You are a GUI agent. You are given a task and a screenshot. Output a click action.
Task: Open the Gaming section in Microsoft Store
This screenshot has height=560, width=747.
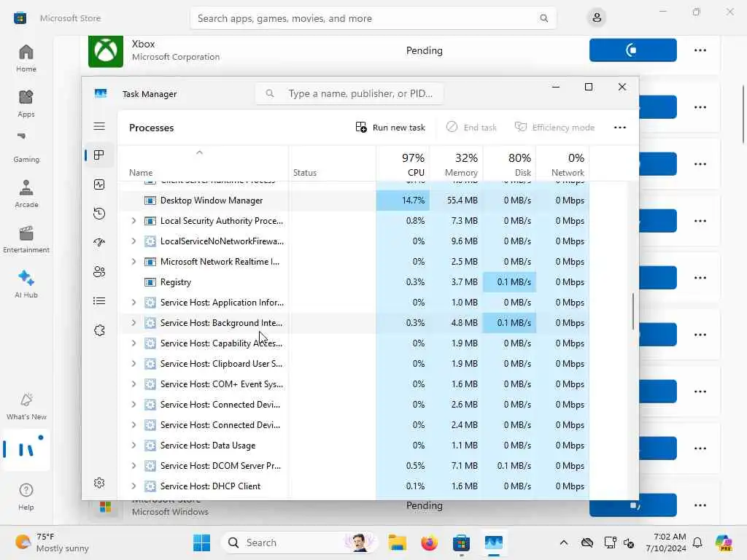tap(26, 149)
